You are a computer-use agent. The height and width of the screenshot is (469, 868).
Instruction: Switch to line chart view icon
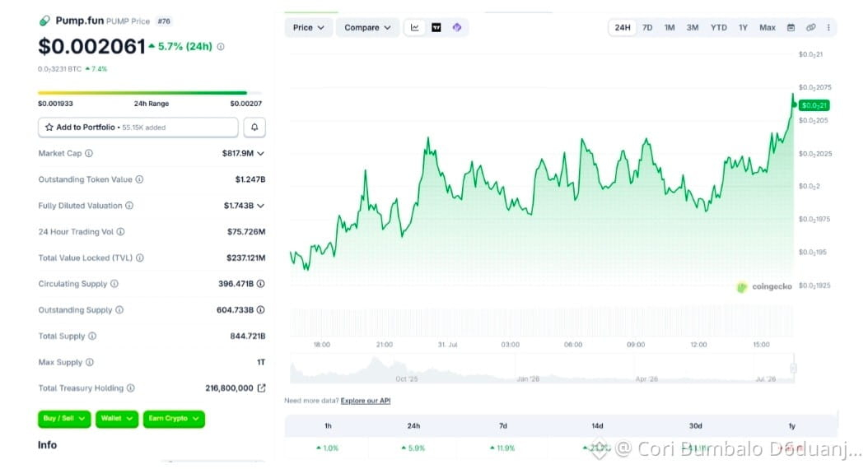tap(414, 28)
